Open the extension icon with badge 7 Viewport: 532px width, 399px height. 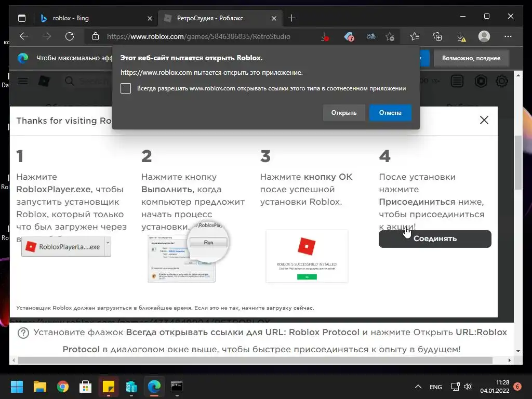point(349,37)
